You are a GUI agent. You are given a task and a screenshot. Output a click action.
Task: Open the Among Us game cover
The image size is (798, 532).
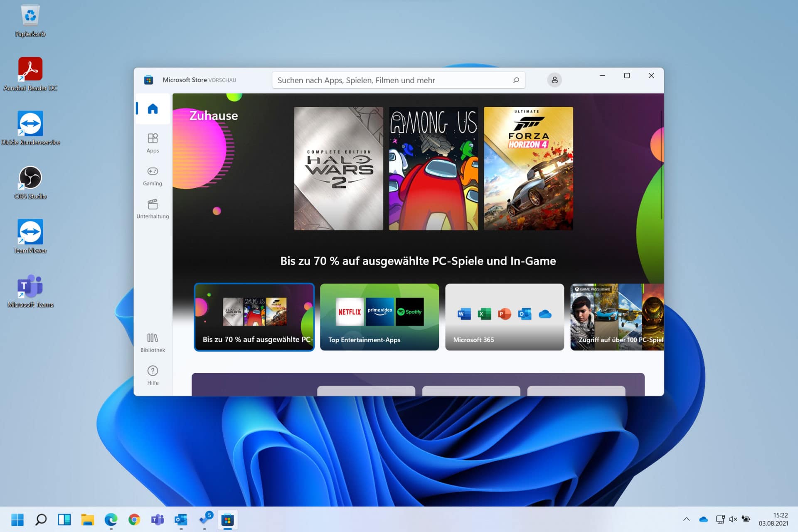click(433, 168)
